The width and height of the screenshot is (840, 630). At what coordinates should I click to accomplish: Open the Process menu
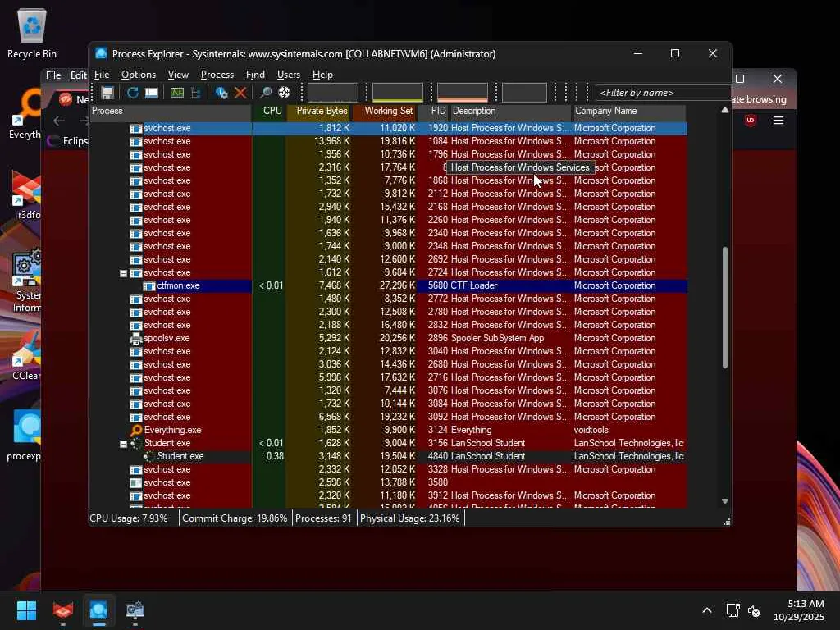coord(217,75)
